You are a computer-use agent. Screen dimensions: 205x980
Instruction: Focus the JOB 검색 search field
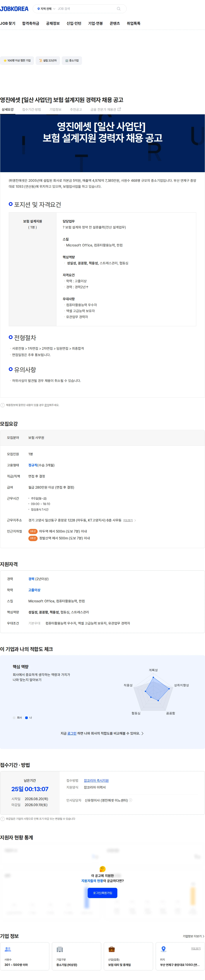[x=86, y=9]
